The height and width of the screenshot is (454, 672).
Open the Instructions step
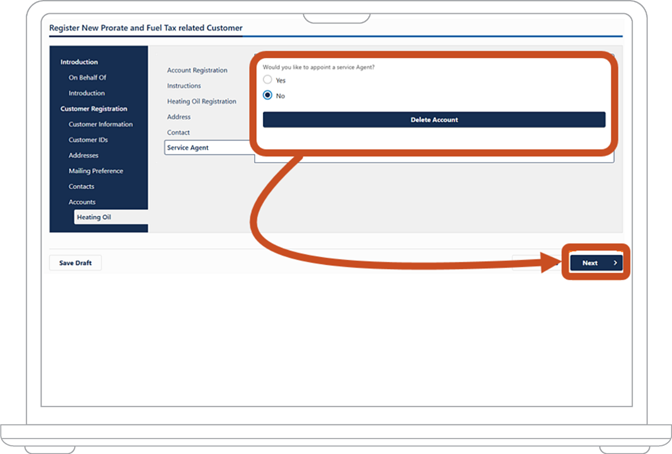184,86
